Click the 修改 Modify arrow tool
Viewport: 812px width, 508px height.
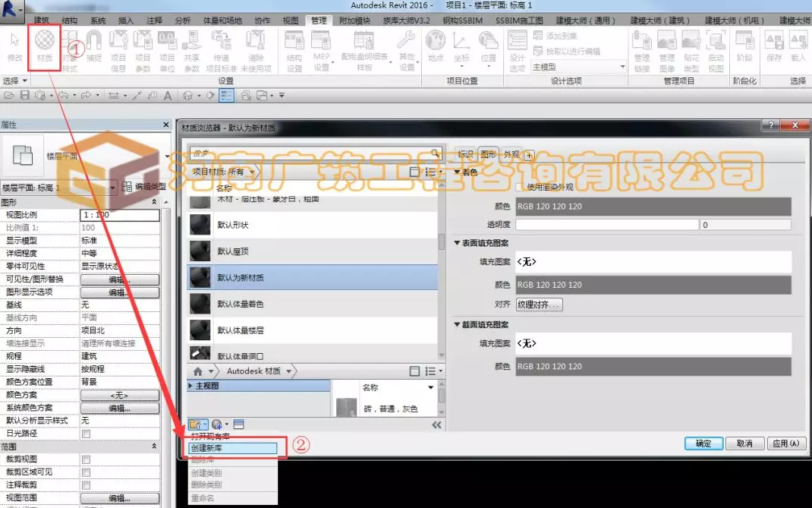(15, 46)
